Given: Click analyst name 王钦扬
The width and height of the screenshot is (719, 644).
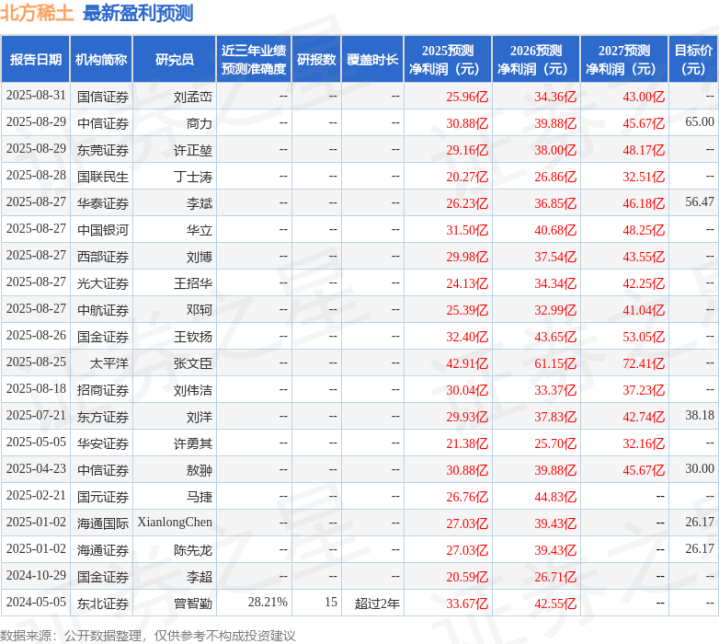Looking at the screenshot, I should pos(193,337).
